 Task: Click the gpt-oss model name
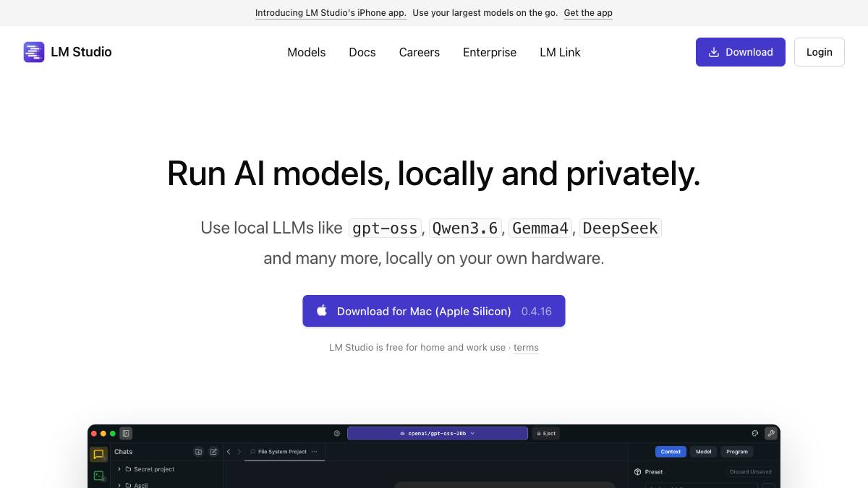[x=385, y=228]
